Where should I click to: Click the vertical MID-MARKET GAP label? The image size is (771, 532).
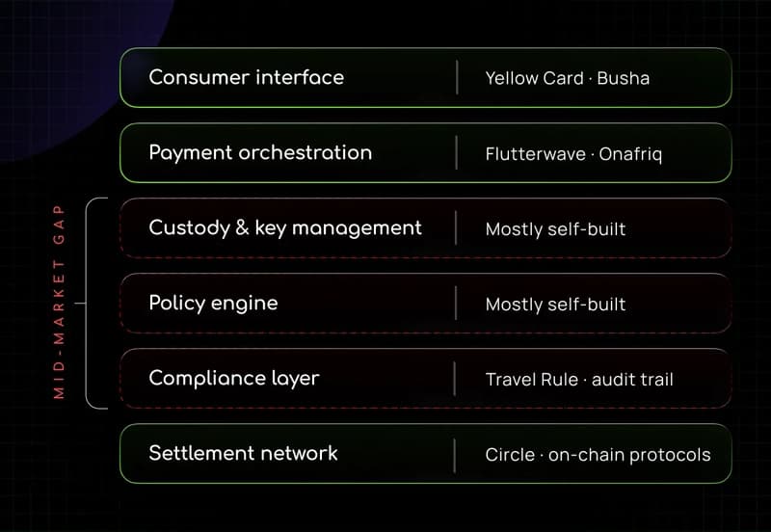(x=59, y=302)
